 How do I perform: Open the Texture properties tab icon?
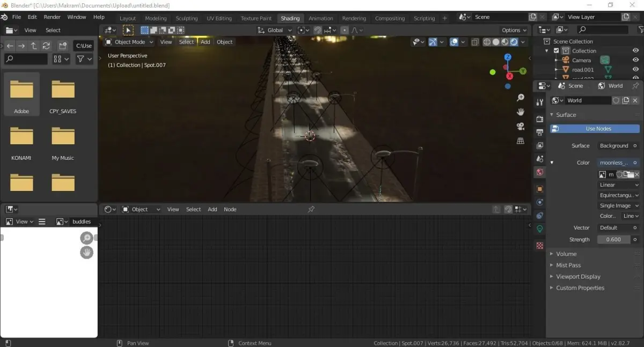pos(540,246)
